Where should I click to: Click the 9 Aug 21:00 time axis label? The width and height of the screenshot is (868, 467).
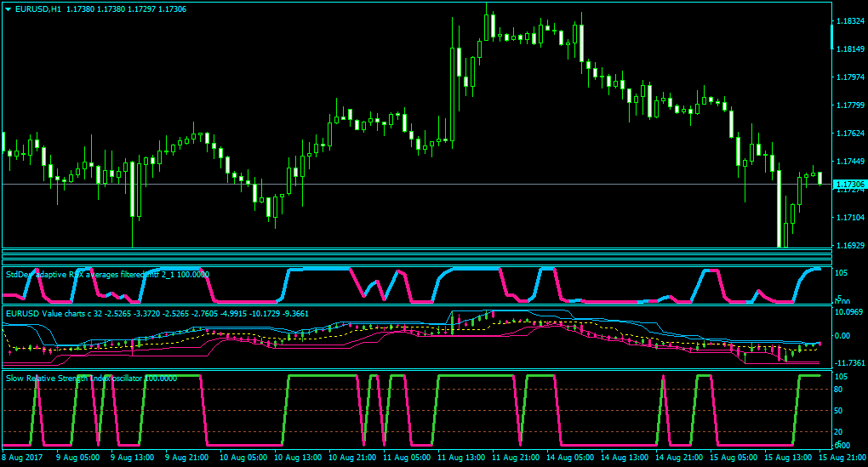(187, 458)
